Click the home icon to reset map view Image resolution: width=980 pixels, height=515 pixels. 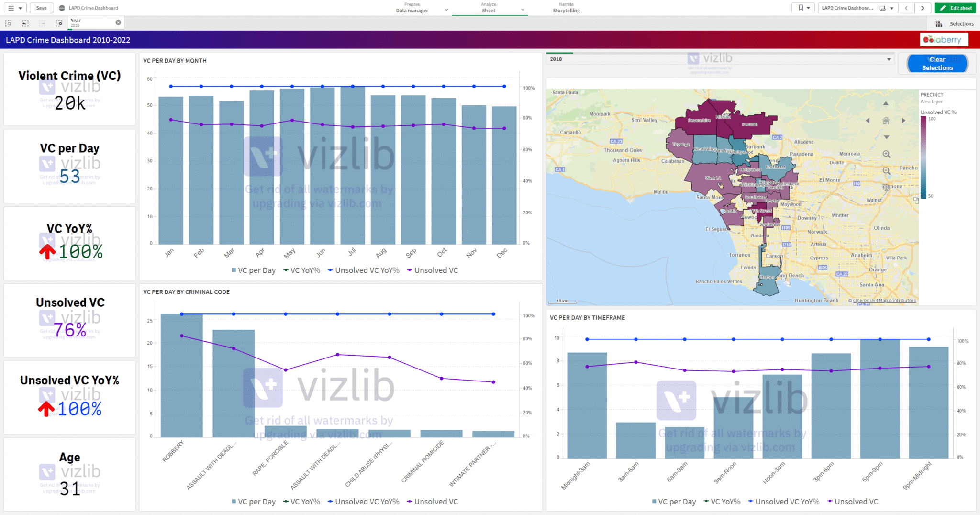[886, 121]
